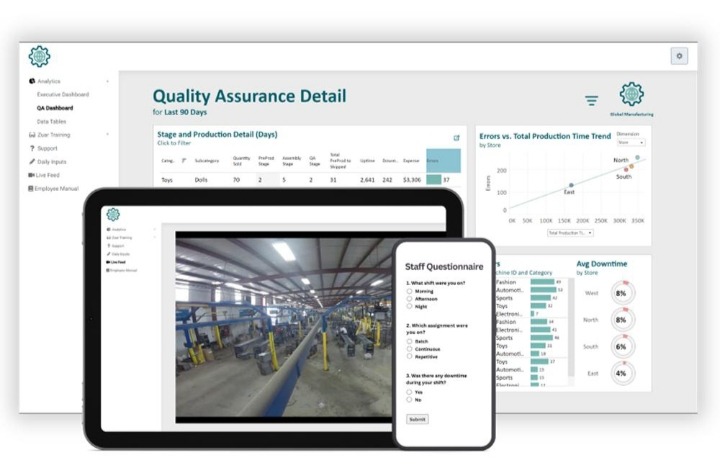
Task: Click the sort icon next to Categ. column
Action: [184, 161]
